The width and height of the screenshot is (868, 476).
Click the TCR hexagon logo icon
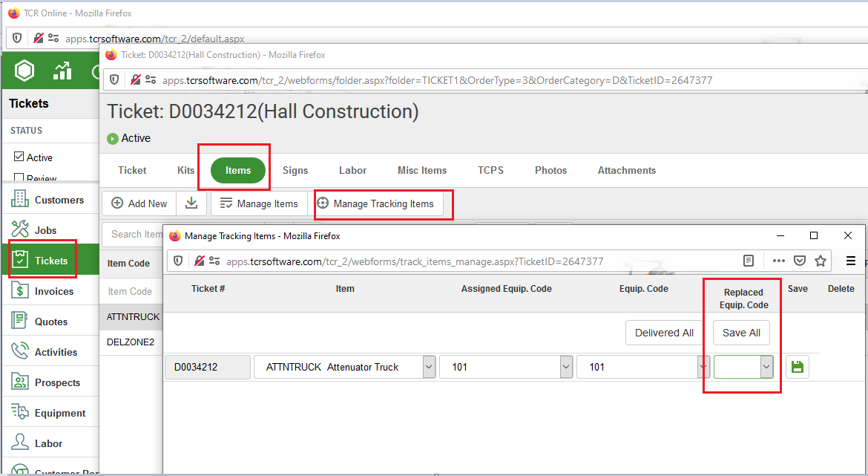24,71
